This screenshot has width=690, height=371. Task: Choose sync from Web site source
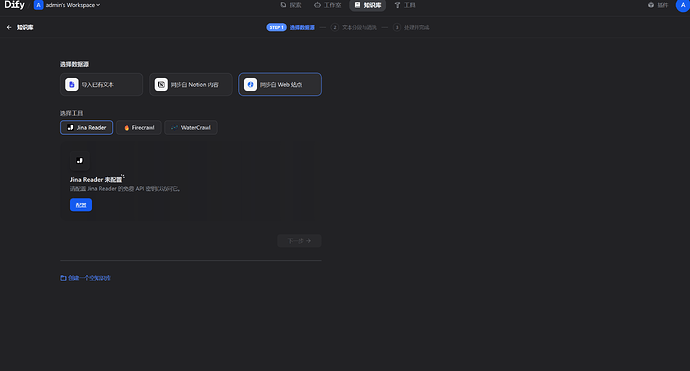tap(280, 84)
